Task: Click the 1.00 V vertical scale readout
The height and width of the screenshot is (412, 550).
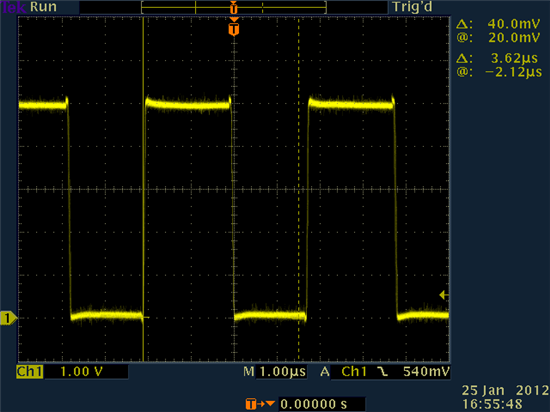Action: pos(82,372)
